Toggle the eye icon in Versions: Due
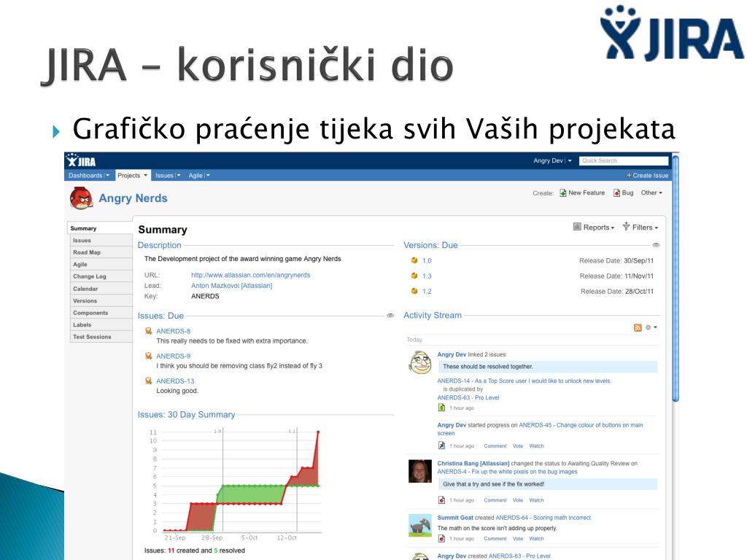Viewport: 747px width, 560px height. (x=656, y=245)
